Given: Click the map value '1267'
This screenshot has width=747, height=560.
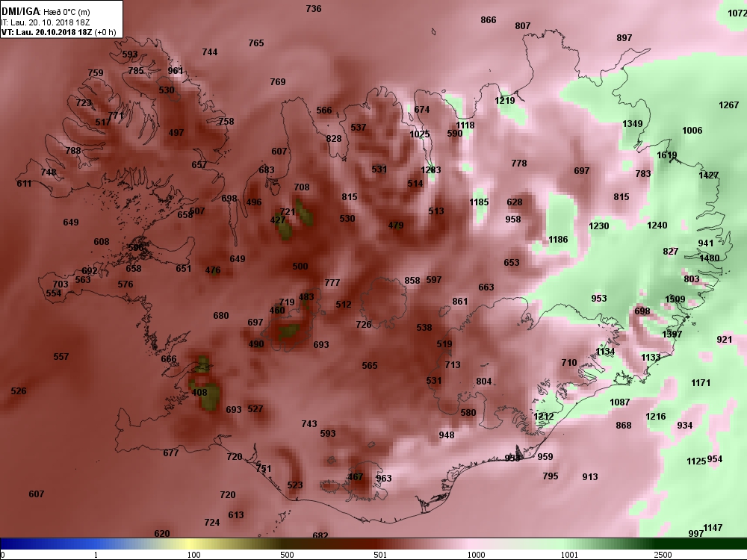Looking at the screenshot, I should pyautogui.click(x=729, y=105).
